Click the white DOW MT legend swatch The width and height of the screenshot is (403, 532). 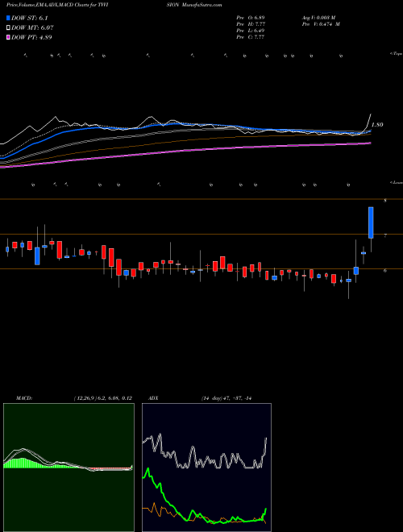[x=8, y=27]
